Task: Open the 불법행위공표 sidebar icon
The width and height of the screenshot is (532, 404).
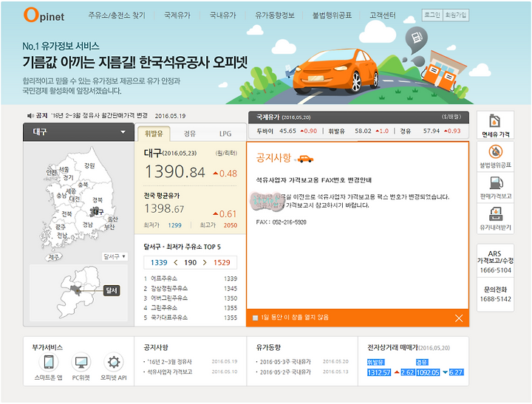Action: coord(495,156)
